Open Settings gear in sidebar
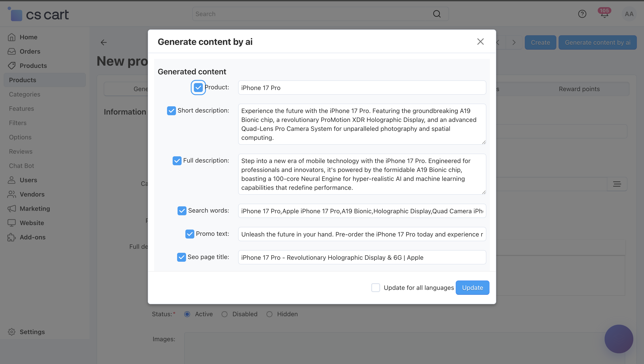The width and height of the screenshot is (644, 364). coord(32,332)
